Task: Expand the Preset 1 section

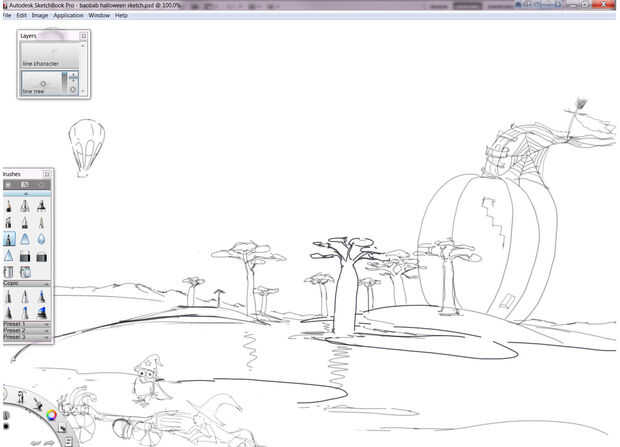Action: pyautogui.click(x=26, y=324)
